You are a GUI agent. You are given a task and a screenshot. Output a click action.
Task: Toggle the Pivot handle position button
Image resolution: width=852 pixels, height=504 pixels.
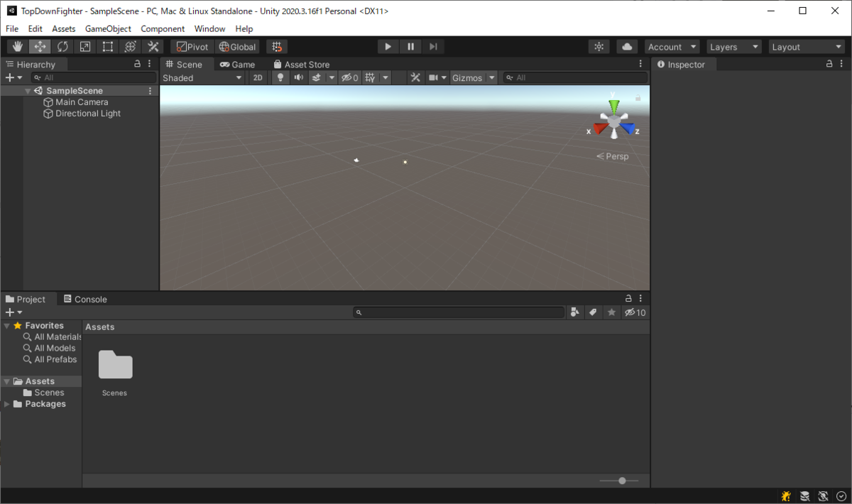192,47
